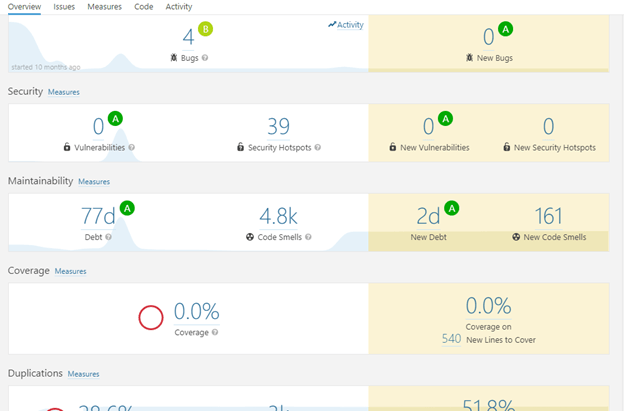Open the Code tab

144,7
